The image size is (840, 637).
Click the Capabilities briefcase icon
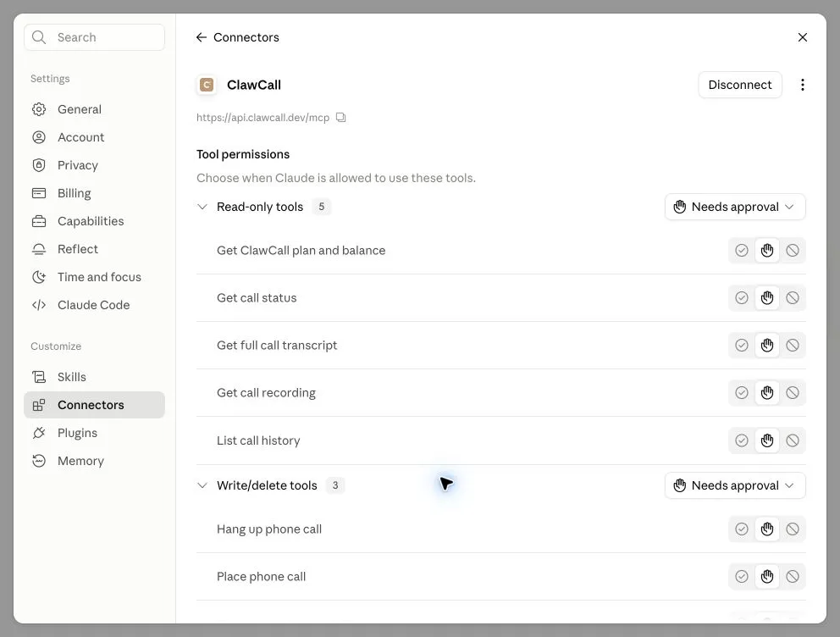[39, 221]
